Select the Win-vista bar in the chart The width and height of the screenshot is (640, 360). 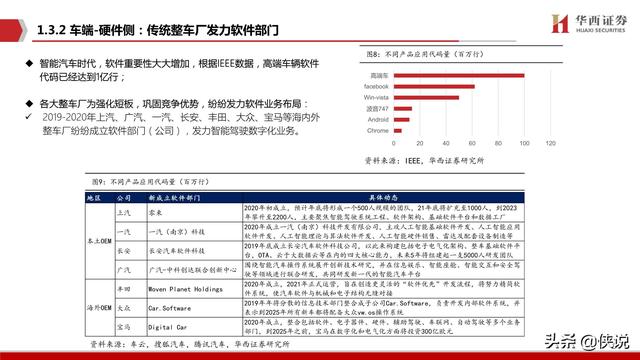pyautogui.click(x=426, y=98)
